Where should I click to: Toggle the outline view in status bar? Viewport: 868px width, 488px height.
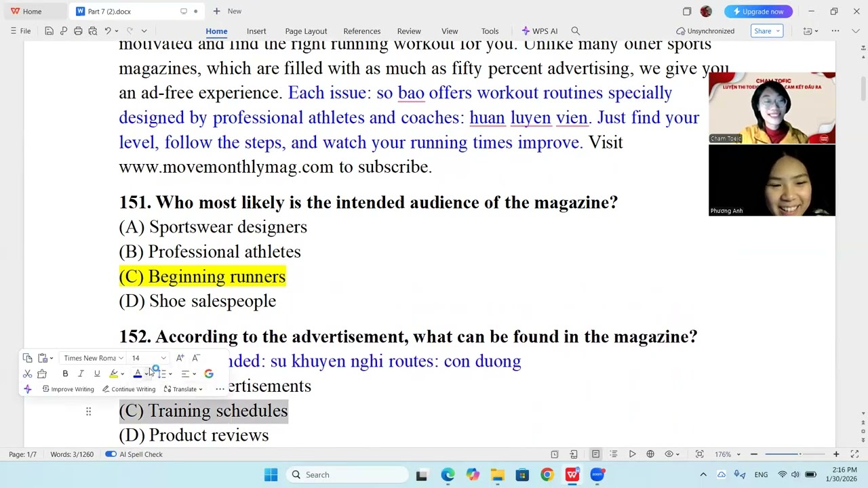614,454
